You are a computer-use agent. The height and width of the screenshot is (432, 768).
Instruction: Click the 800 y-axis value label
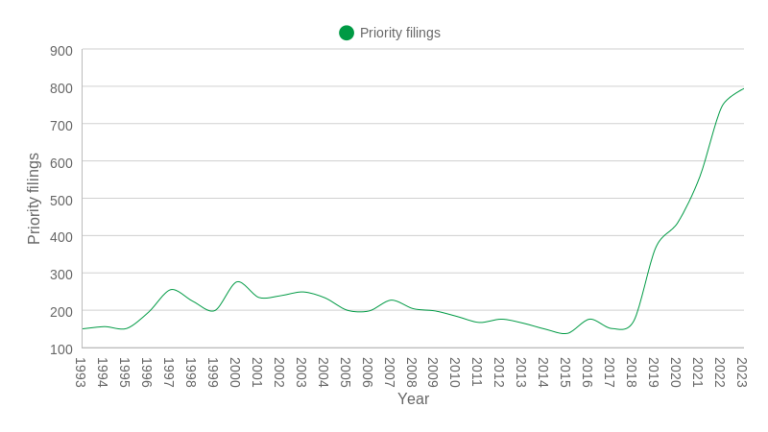coord(61,88)
